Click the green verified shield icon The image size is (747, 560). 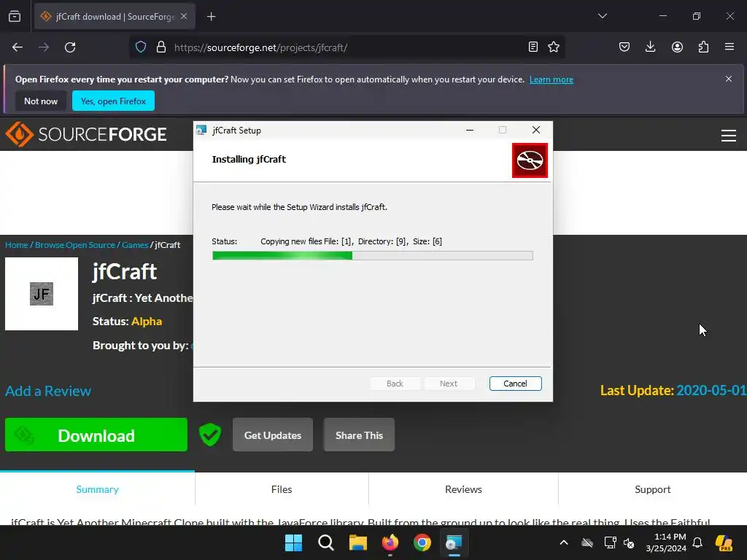[209, 435]
